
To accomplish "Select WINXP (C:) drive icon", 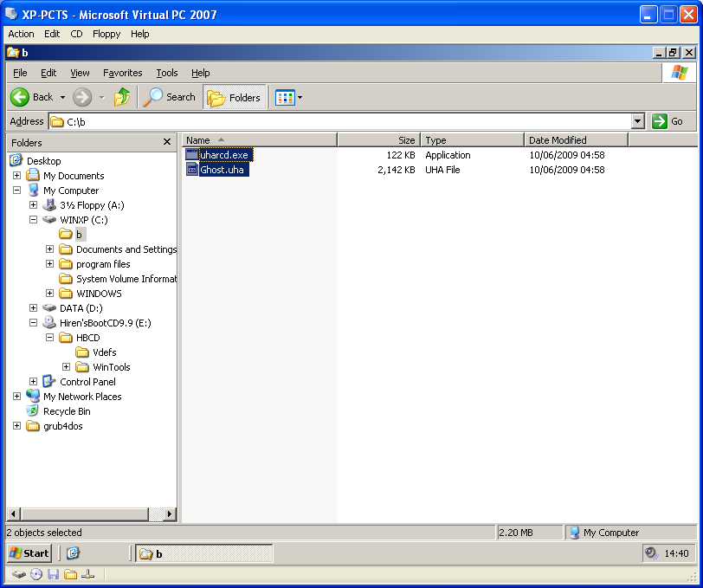I will click(x=48, y=219).
